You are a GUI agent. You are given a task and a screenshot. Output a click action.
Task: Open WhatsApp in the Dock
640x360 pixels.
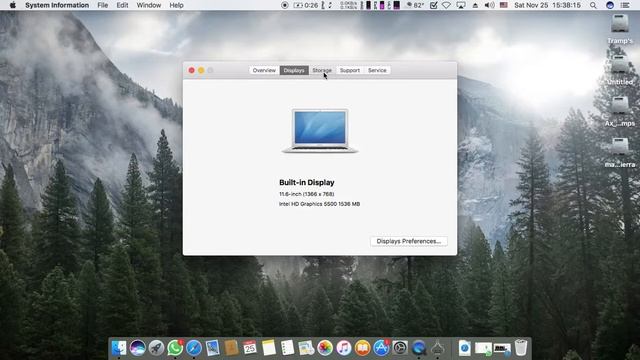point(175,348)
